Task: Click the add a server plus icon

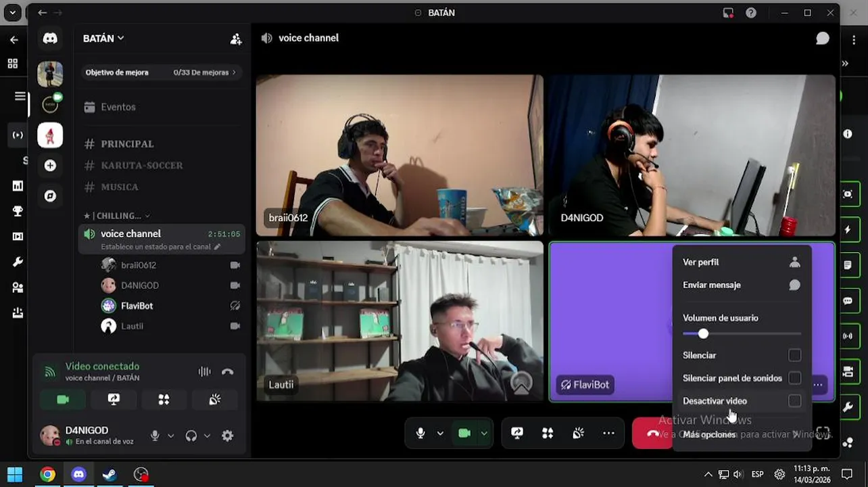Action: [x=50, y=165]
